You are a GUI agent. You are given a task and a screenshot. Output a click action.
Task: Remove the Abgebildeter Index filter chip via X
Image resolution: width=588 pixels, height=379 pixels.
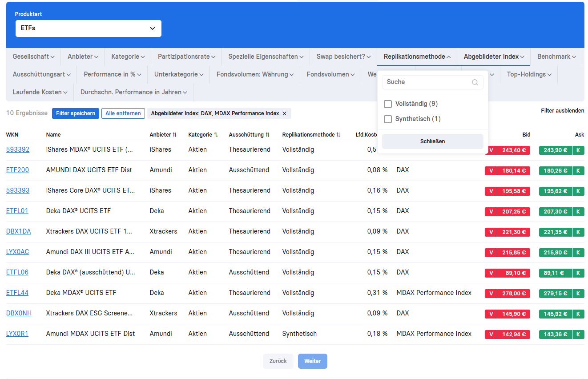(284, 113)
